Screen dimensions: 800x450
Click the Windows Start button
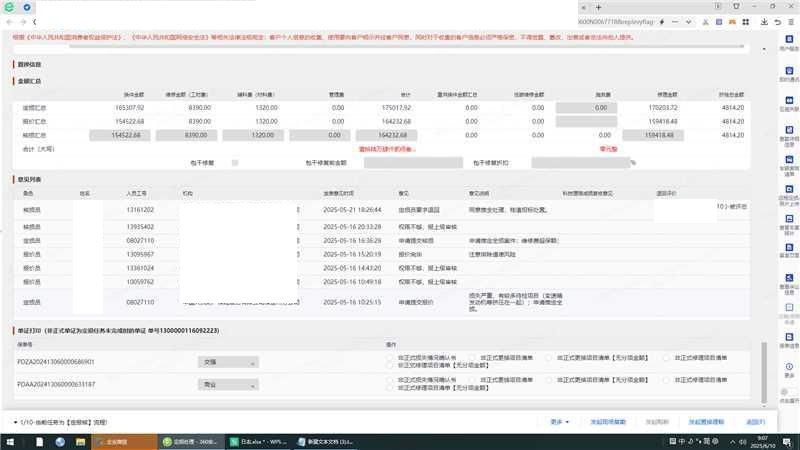click(8, 440)
